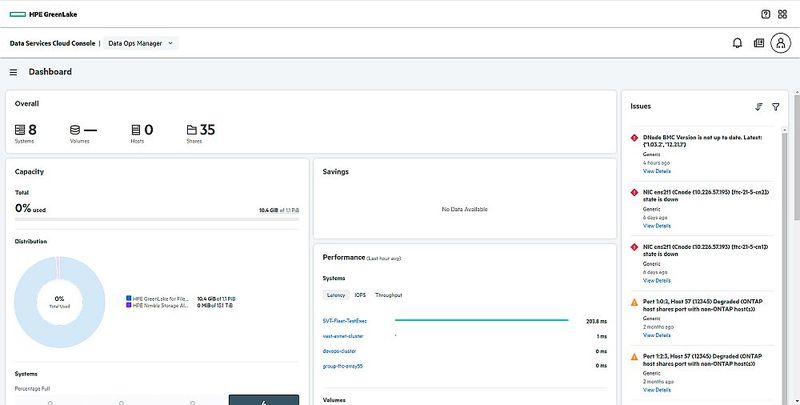Screen dimensions: 800x405
Task: Click the 0% Total Used donut label
Action: (59, 301)
